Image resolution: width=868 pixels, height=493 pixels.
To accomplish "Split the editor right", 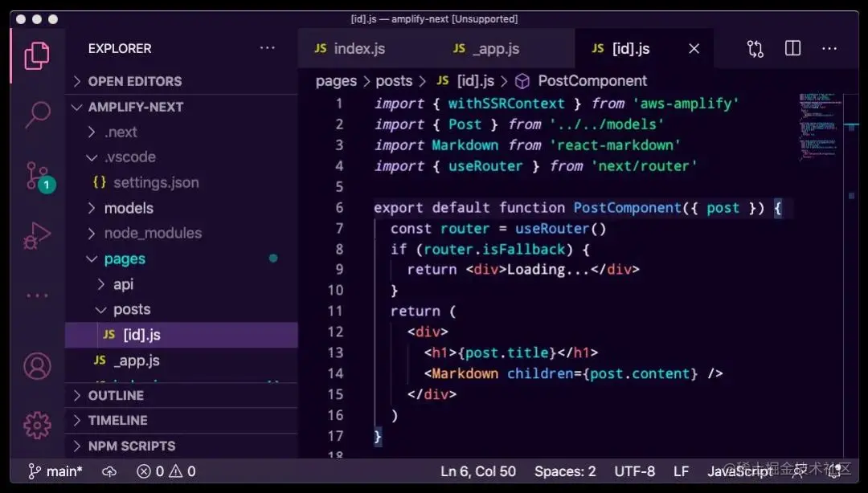I will pyautogui.click(x=792, y=49).
